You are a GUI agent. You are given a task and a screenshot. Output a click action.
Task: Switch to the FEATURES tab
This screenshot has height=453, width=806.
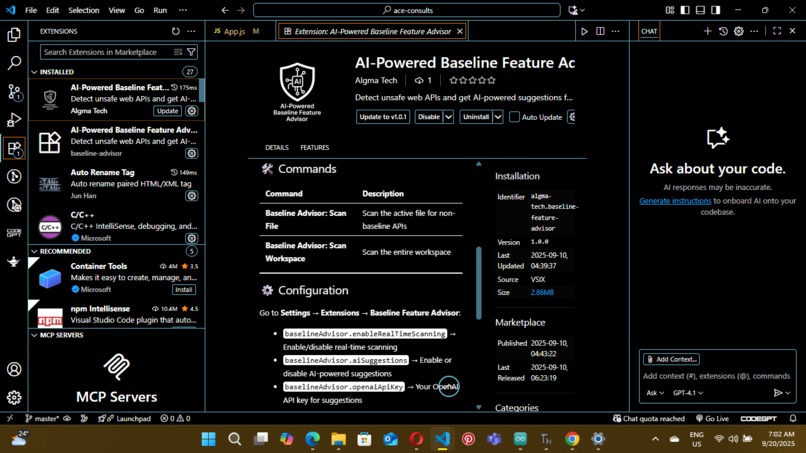click(315, 148)
